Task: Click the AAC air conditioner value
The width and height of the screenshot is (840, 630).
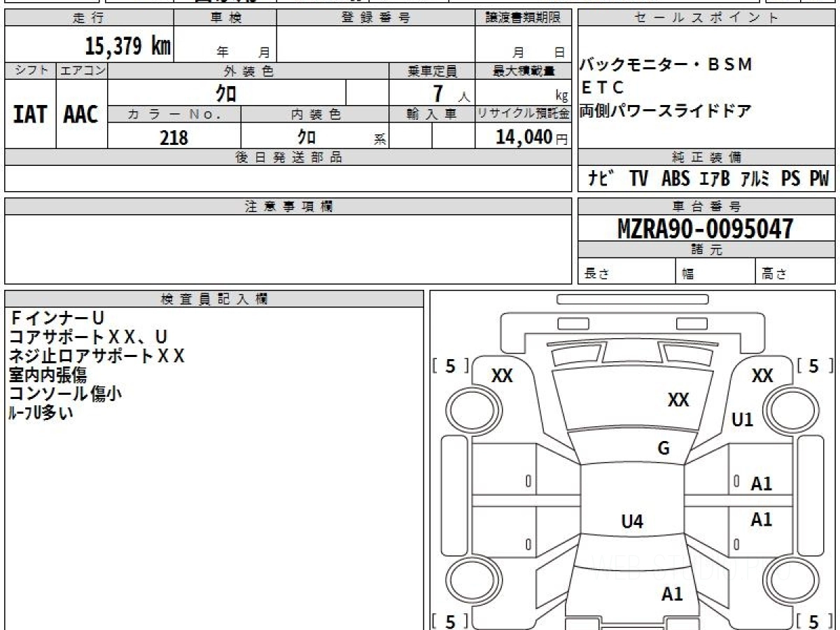Action: pos(81,115)
